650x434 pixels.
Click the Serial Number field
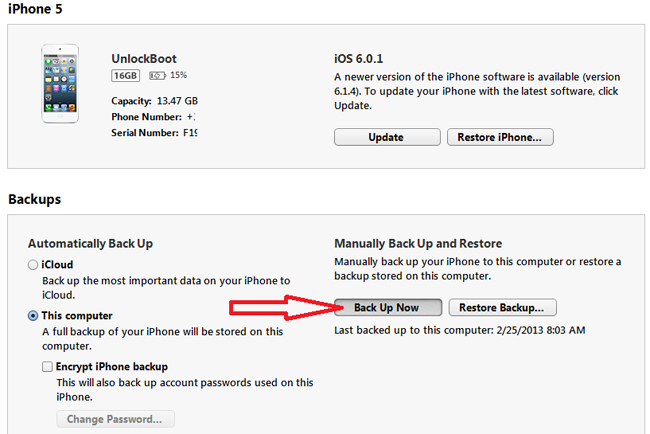[154, 133]
